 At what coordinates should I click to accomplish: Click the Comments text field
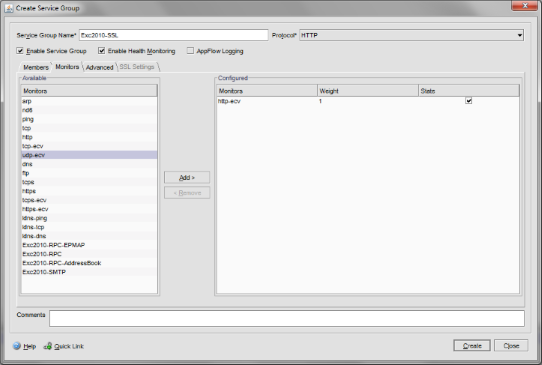287,318
